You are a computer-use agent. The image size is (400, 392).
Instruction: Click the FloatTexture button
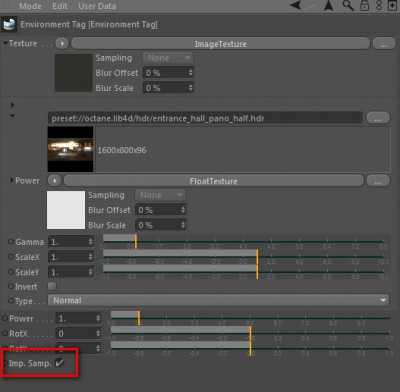coord(214,181)
